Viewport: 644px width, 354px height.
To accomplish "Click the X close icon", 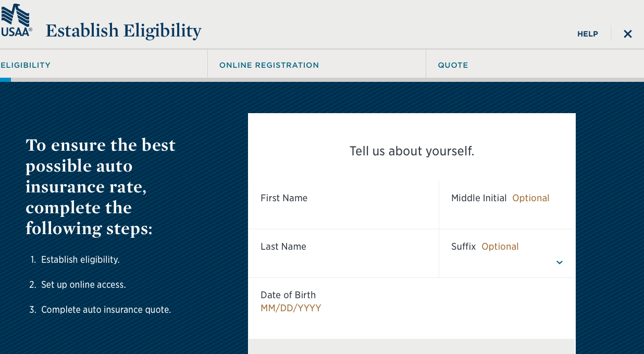I will (x=627, y=33).
